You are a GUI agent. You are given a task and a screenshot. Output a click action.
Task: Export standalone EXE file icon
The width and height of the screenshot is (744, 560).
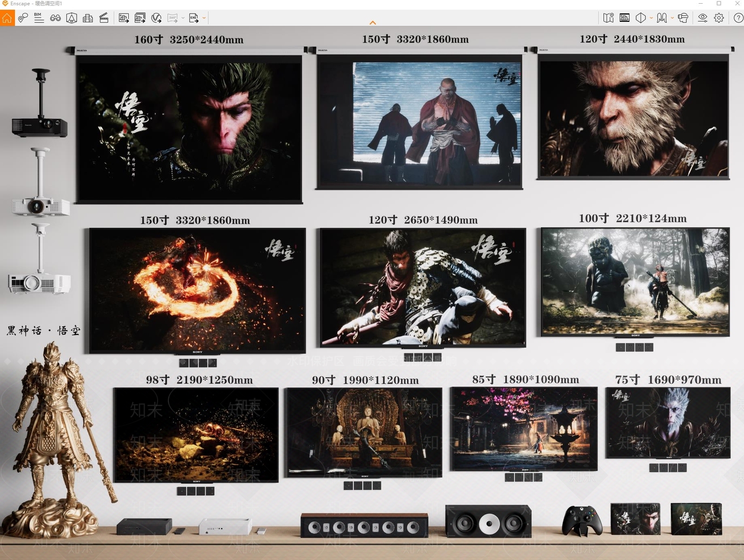click(x=193, y=18)
